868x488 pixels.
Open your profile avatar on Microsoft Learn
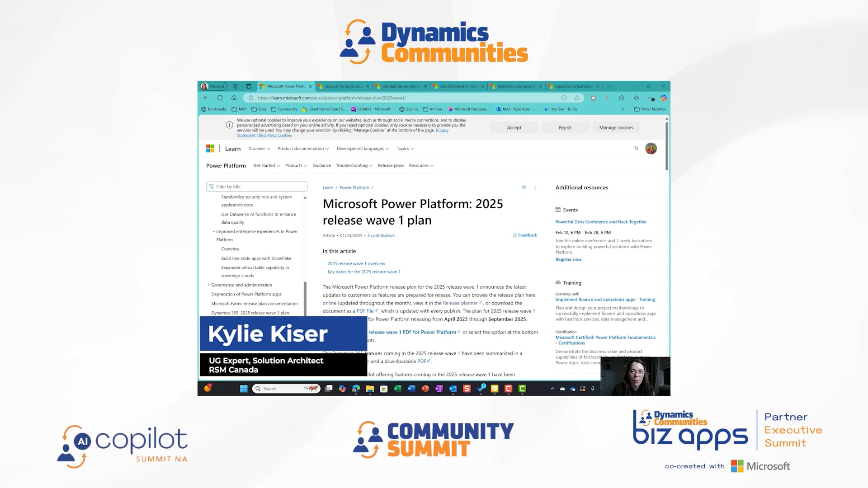coord(651,148)
